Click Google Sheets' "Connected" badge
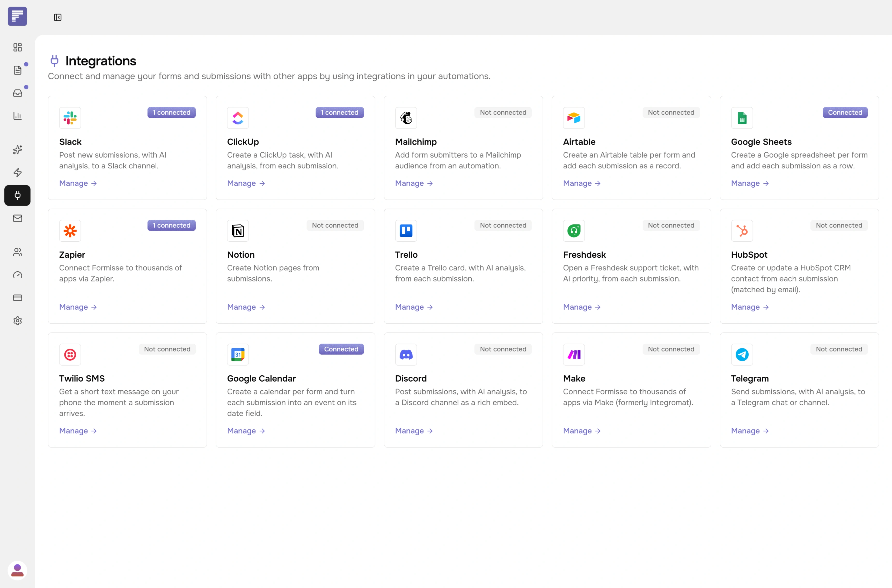This screenshot has width=892, height=588. [845, 113]
